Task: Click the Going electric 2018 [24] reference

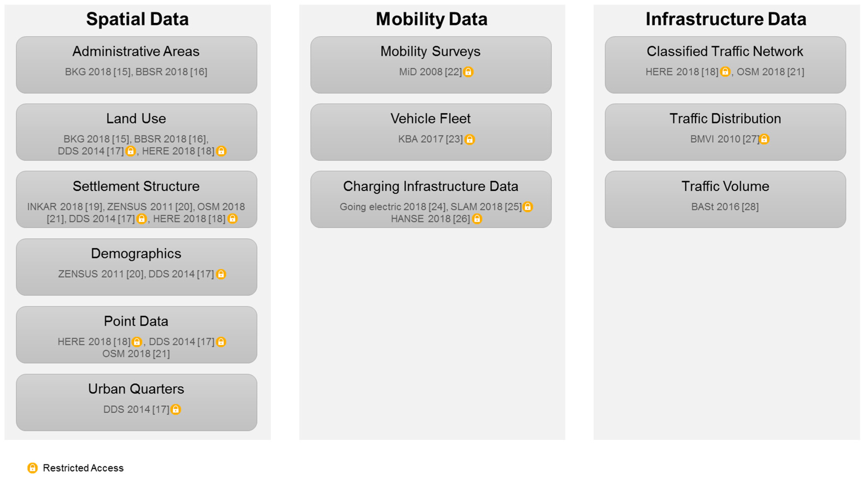Action: (x=393, y=207)
